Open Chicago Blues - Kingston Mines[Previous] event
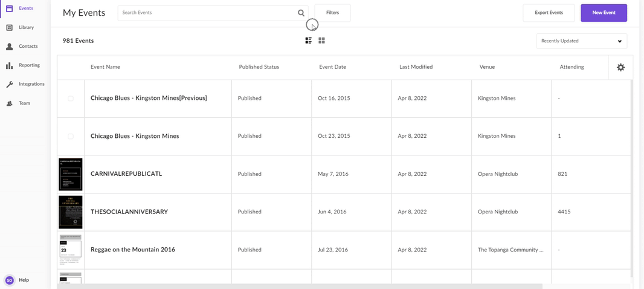The height and width of the screenshot is (289, 644). [149, 99]
